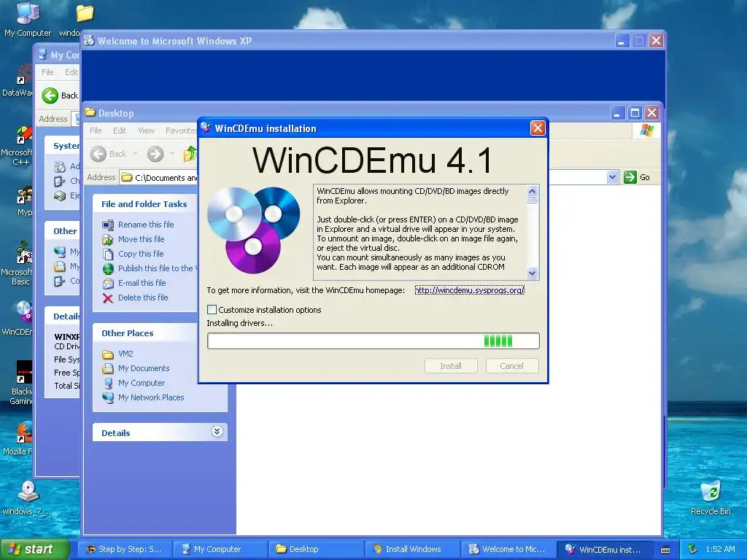
Task: Open My Network Places icon
Action: 108,397
